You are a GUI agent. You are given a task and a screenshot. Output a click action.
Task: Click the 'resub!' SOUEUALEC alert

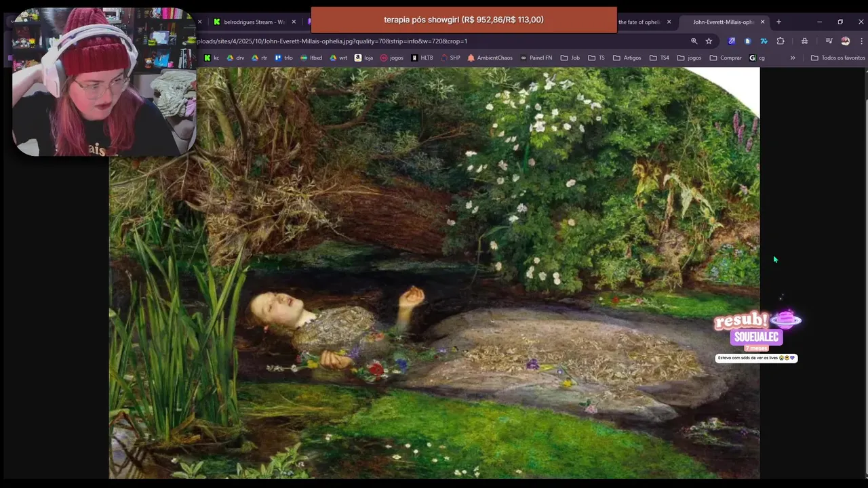tap(757, 335)
